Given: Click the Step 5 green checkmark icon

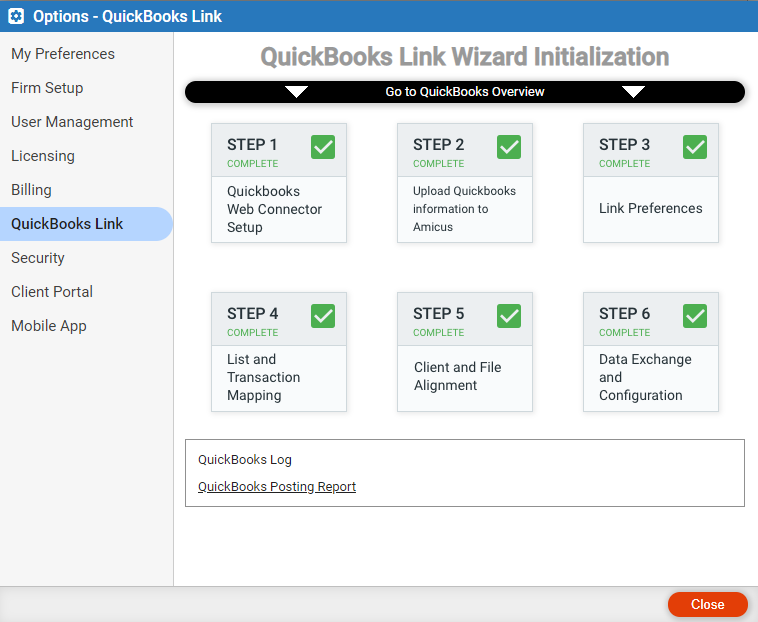Looking at the screenshot, I should (509, 316).
